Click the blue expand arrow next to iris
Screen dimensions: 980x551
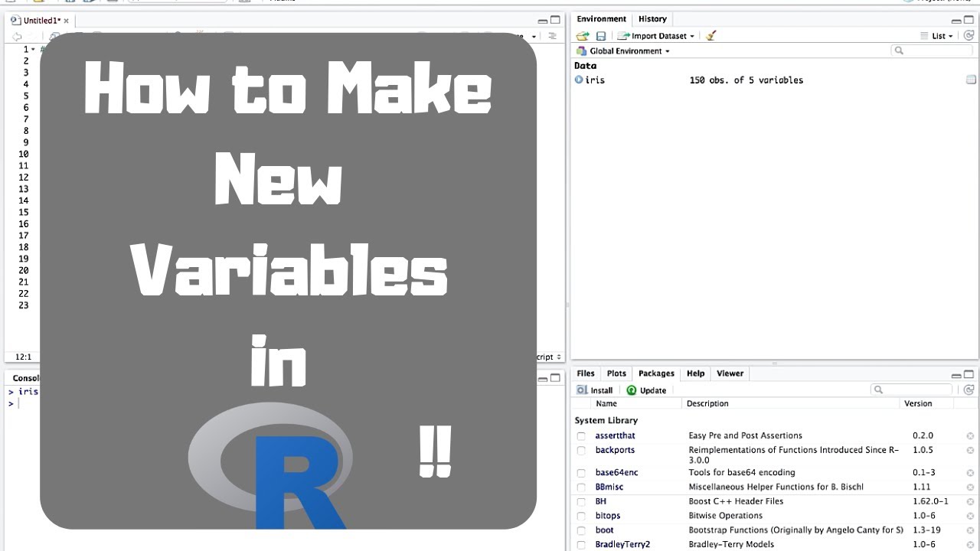579,80
